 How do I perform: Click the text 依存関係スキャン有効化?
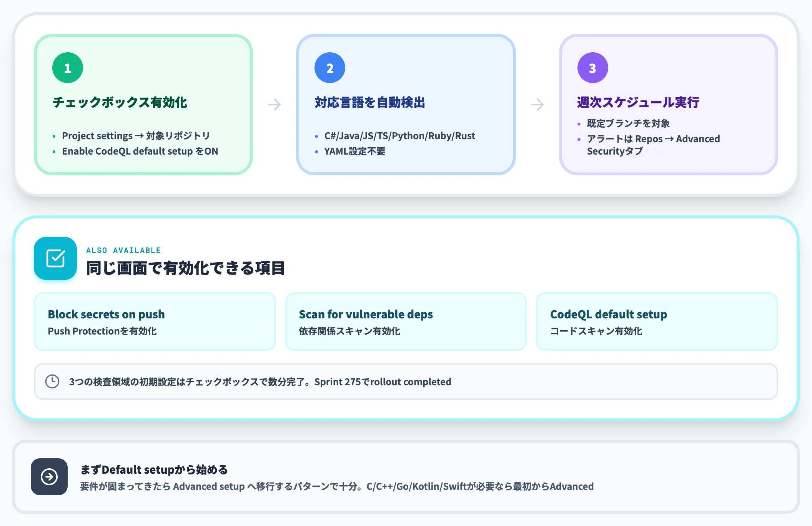(x=349, y=331)
